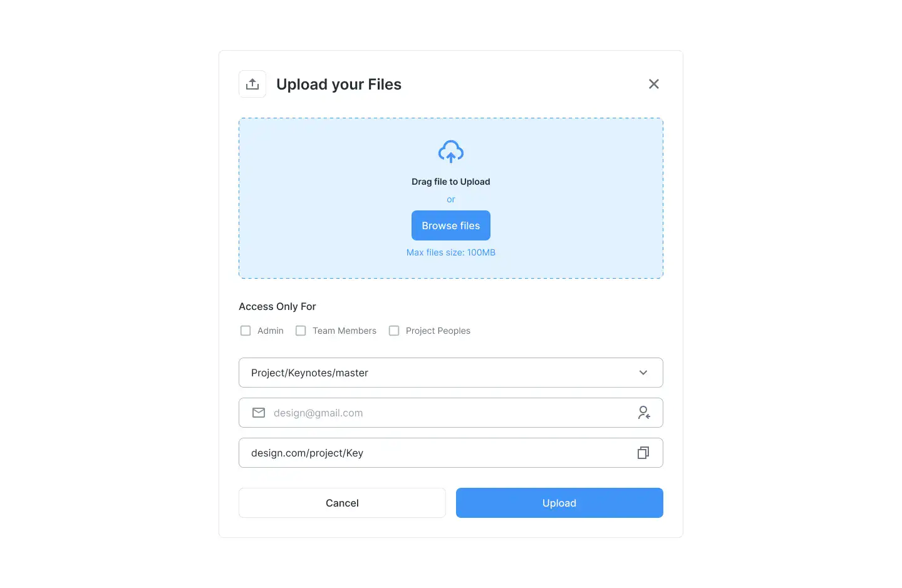Click the envelope icon in email field
The image size is (902, 588).
[259, 413]
